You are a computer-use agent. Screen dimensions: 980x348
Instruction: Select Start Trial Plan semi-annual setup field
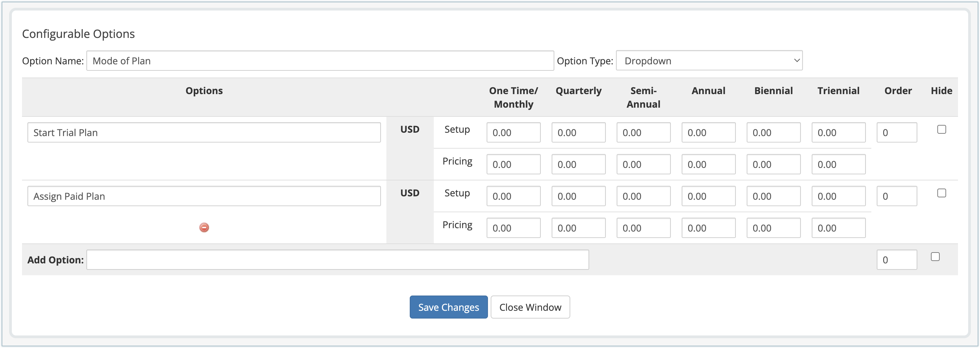(x=643, y=132)
